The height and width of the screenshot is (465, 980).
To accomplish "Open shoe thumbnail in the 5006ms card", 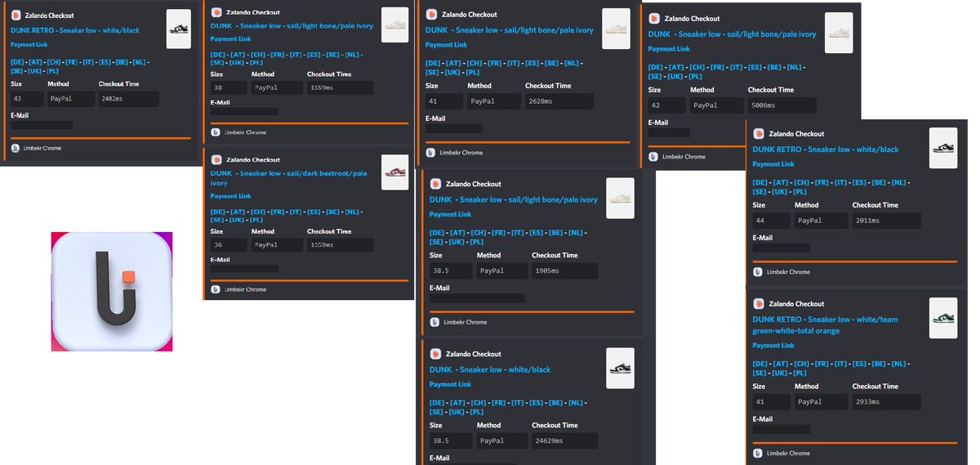I will click(x=839, y=33).
